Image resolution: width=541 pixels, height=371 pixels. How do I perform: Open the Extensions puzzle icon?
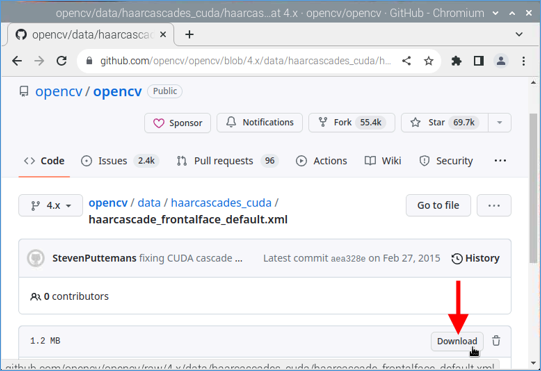456,61
